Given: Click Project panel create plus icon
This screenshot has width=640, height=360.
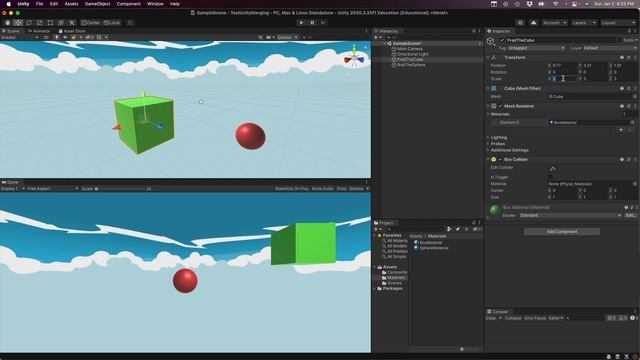Looking at the screenshot, I should coord(377,229).
